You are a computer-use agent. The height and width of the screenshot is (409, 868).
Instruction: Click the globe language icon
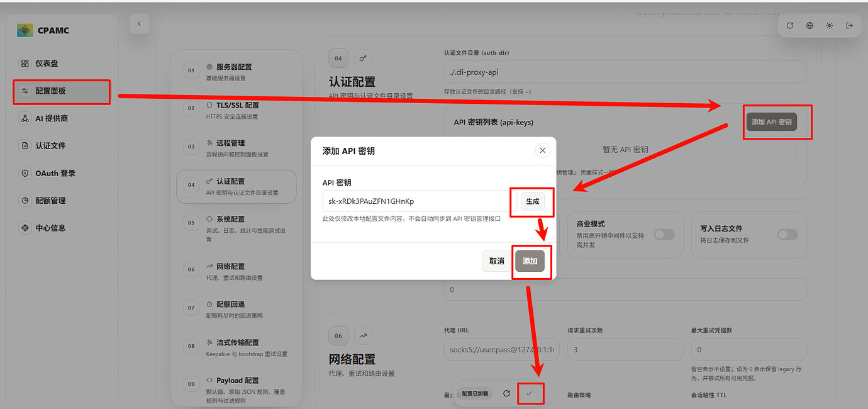coord(810,26)
